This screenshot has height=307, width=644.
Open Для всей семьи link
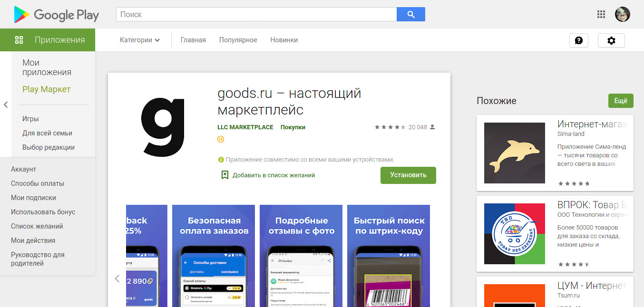[47, 133]
